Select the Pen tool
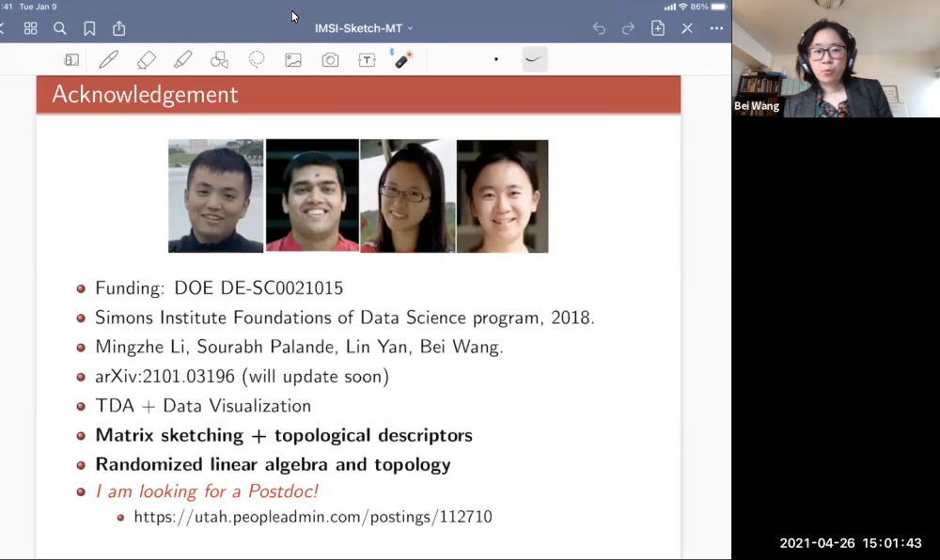940x560 pixels. click(109, 60)
